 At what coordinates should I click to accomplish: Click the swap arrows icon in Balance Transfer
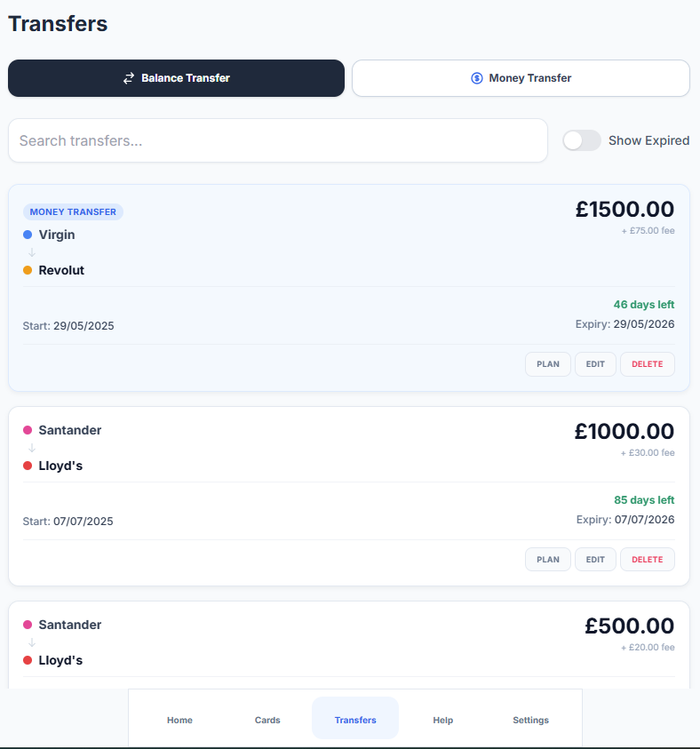(129, 78)
